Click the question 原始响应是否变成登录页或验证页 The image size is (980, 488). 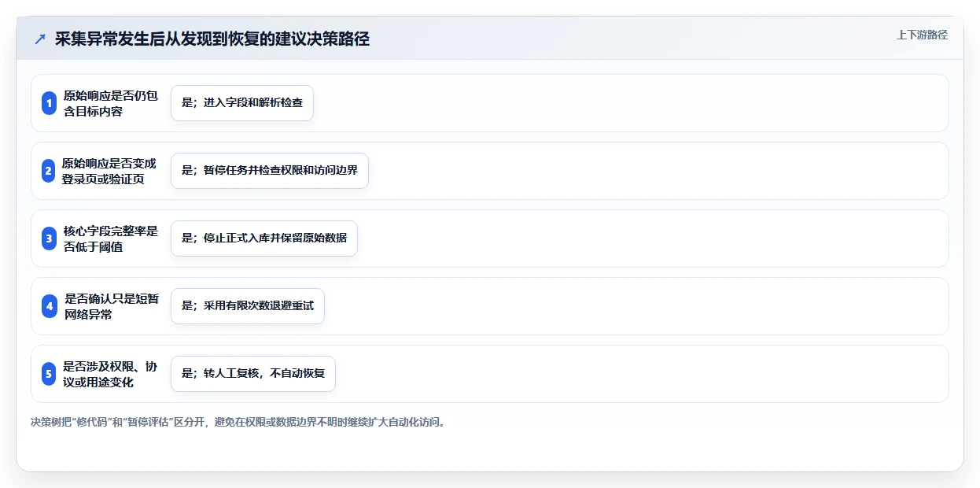[109, 171]
